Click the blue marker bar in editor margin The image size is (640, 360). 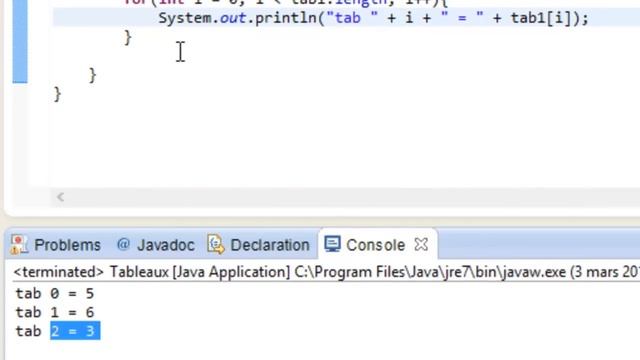pyautogui.click(x=20, y=41)
